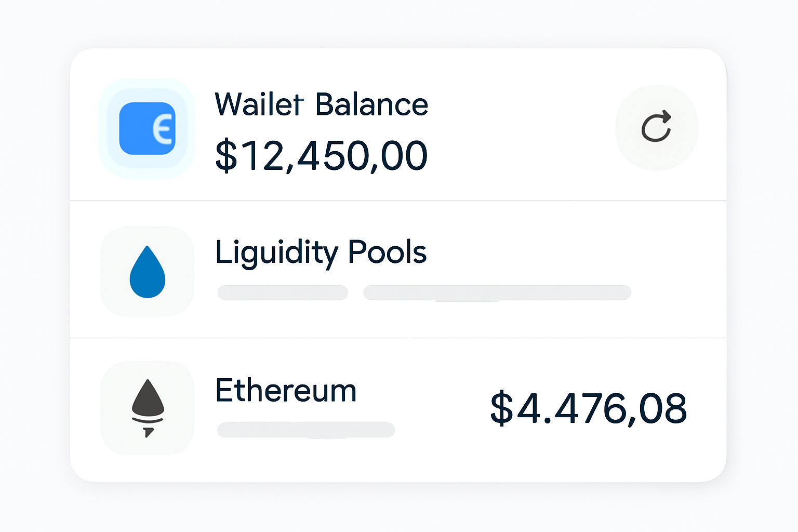Viewport: 798px width, 532px height.
Task: Click the $4.476,08 Ethereum value
Action: (588, 408)
